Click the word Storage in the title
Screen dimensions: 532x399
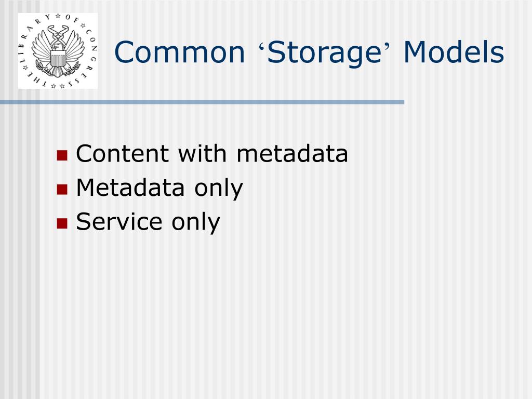[324, 54]
